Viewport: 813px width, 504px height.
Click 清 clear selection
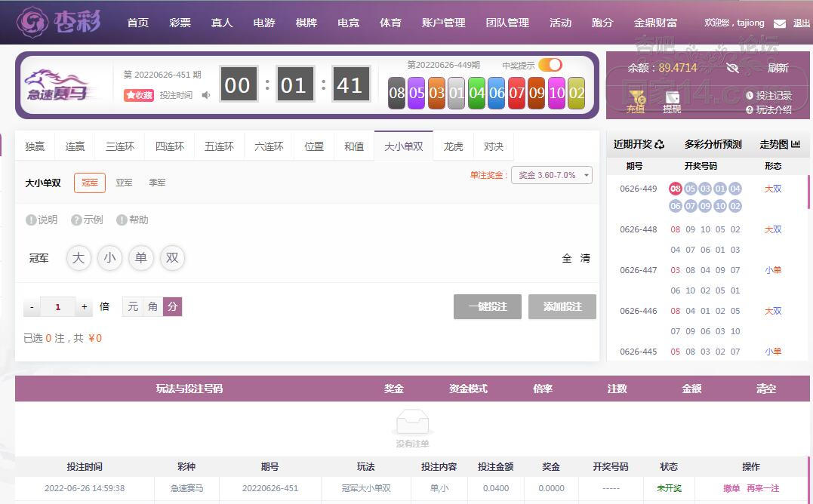pos(585,258)
